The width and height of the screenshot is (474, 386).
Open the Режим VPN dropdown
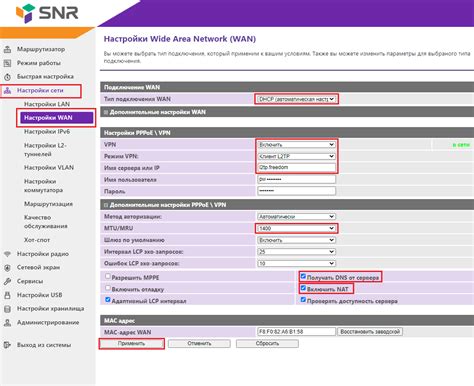pos(296,156)
